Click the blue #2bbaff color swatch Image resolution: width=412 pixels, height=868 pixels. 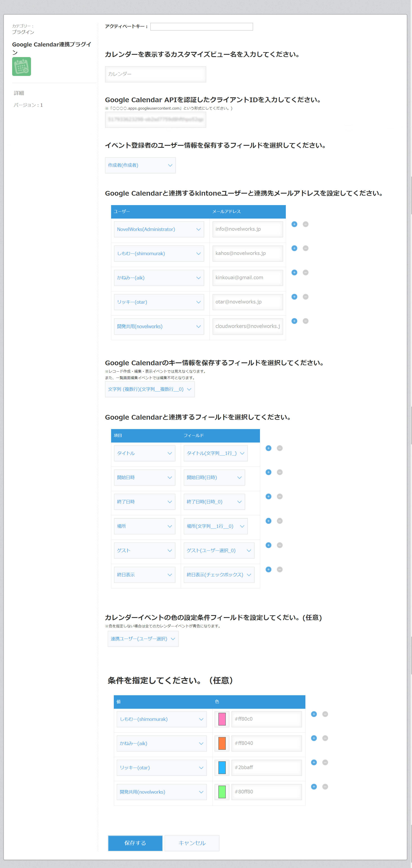point(222,768)
